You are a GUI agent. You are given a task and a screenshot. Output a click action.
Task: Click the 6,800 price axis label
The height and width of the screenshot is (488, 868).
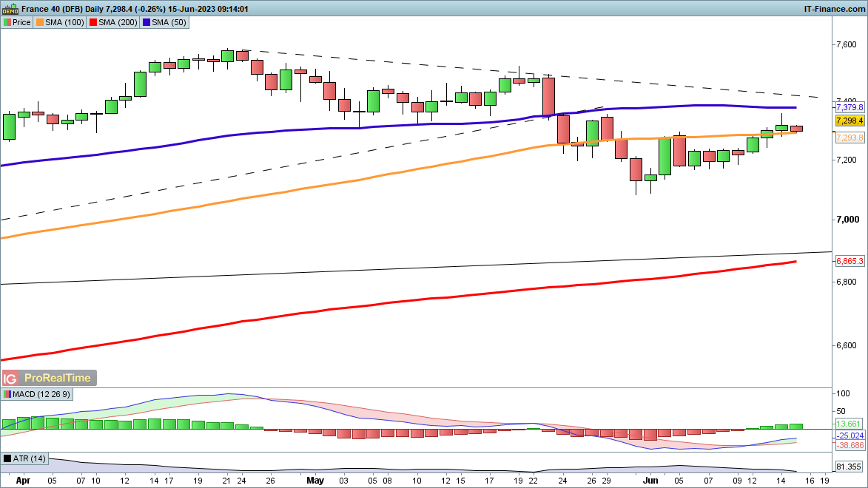tap(846, 282)
